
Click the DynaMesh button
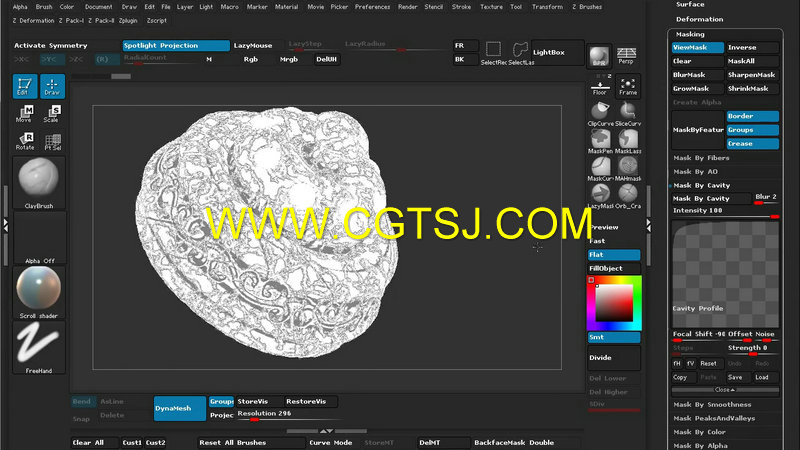click(x=180, y=409)
